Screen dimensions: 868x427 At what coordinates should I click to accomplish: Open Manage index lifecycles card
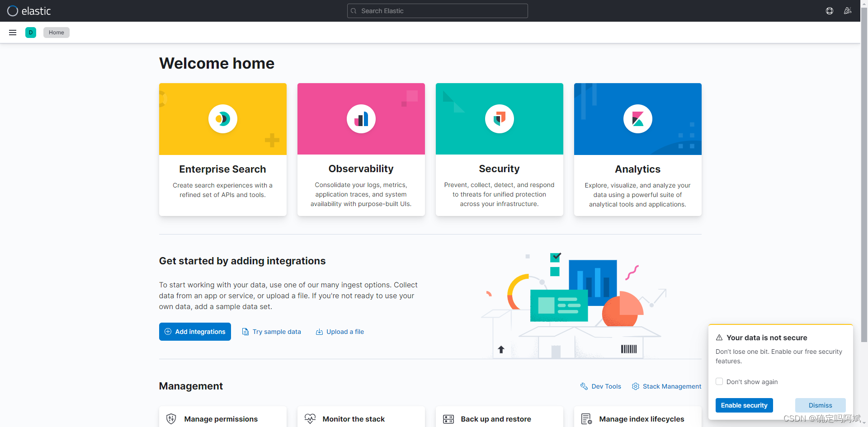[x=638, y=417]
